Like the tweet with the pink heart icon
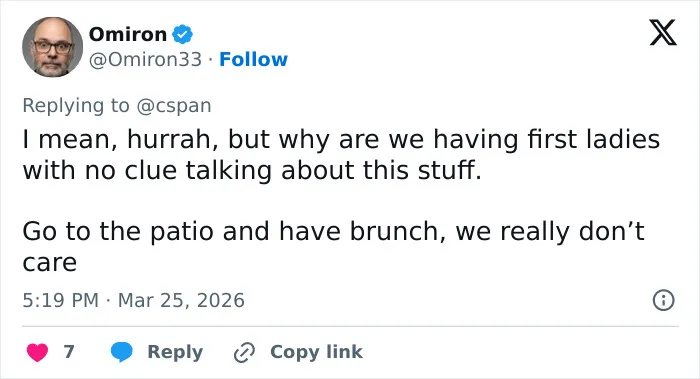 point(37,352)
